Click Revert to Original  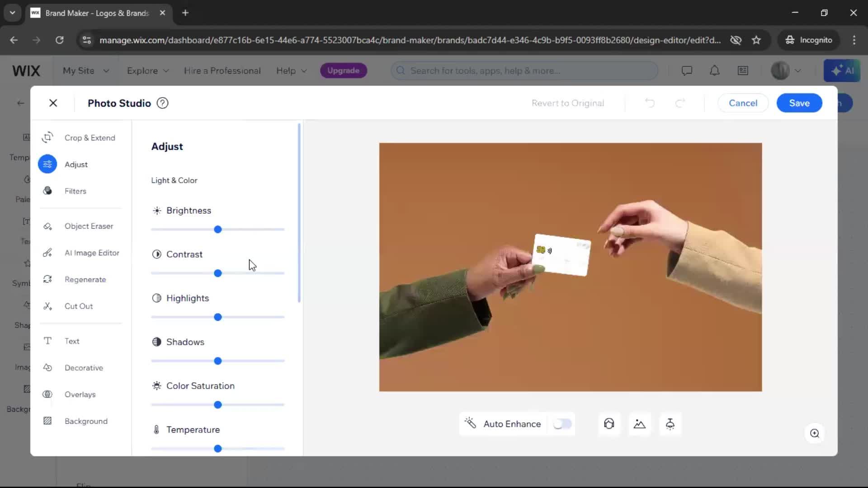click(568, 103)
